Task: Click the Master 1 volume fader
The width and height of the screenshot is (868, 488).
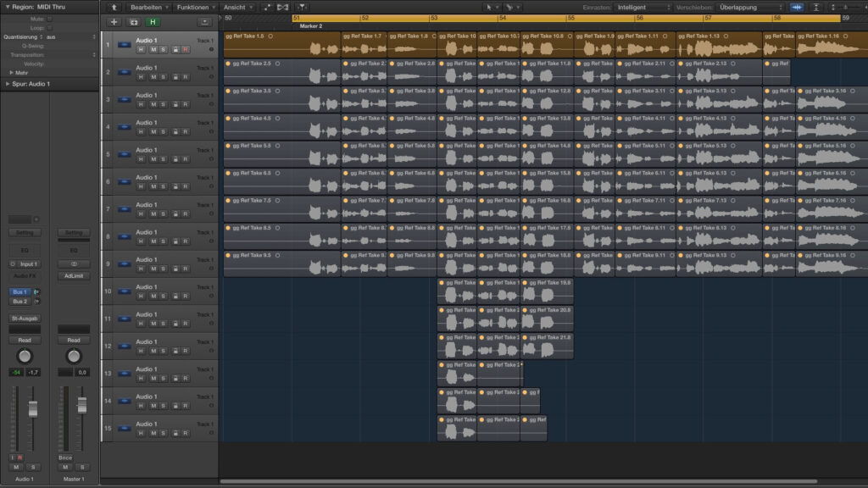Action: (82, 405)
